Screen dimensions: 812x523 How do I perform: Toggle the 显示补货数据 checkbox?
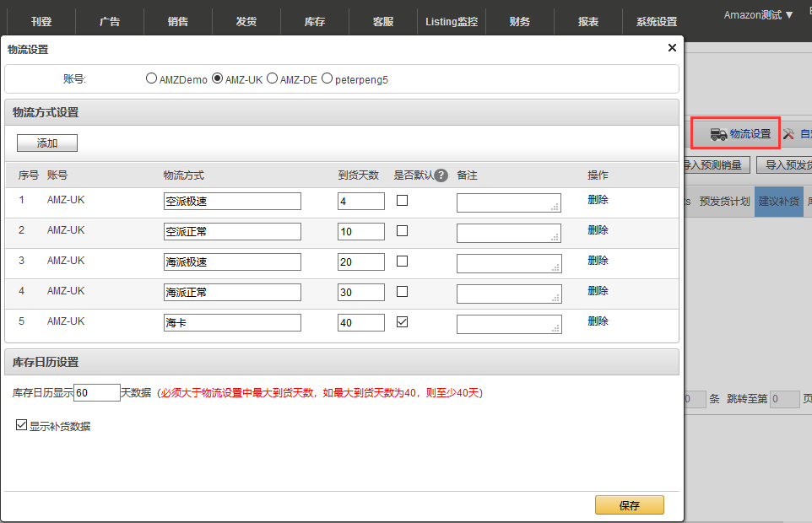click(22, 426)
